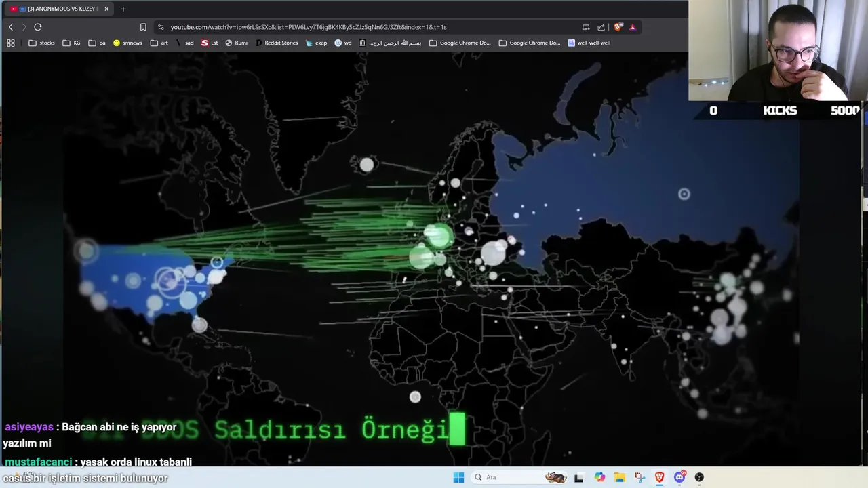868x488 pixels.
Task: Open the wd bookmark
Action: tap(343, 43)
